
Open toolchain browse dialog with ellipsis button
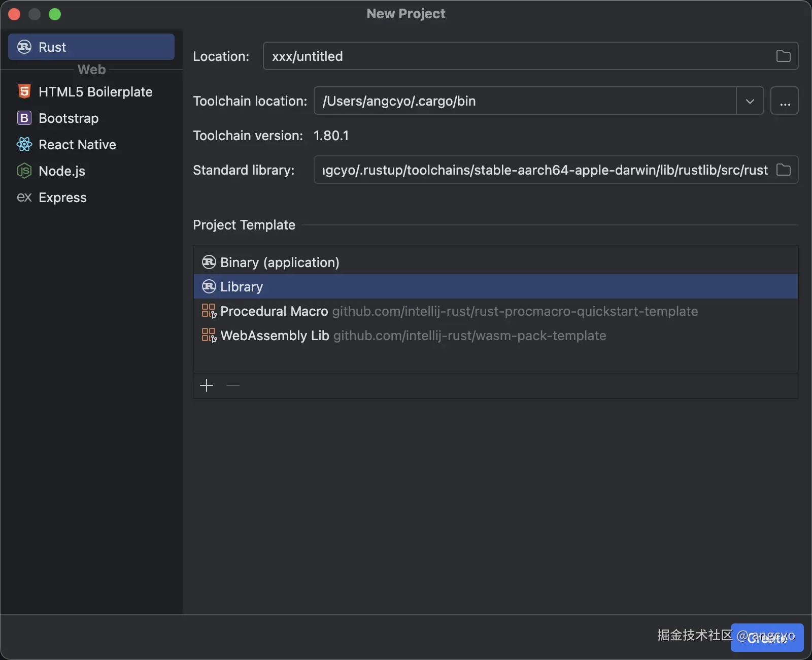785,101
